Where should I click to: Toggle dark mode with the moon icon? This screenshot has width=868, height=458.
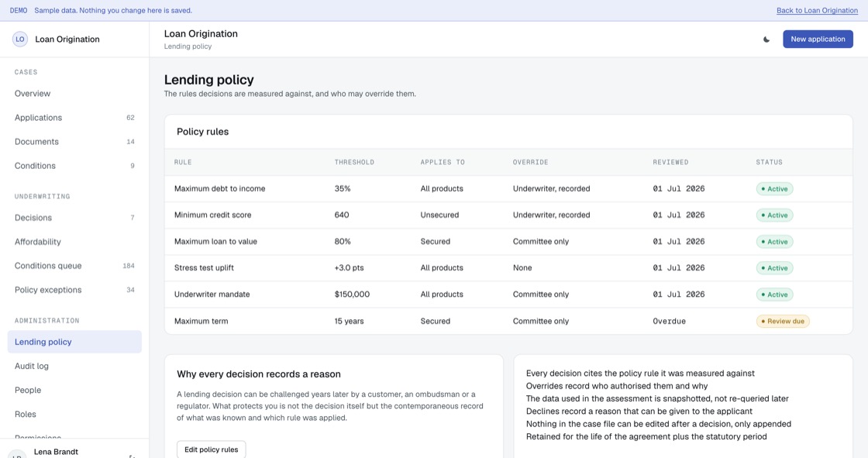[x=766, y=40]
